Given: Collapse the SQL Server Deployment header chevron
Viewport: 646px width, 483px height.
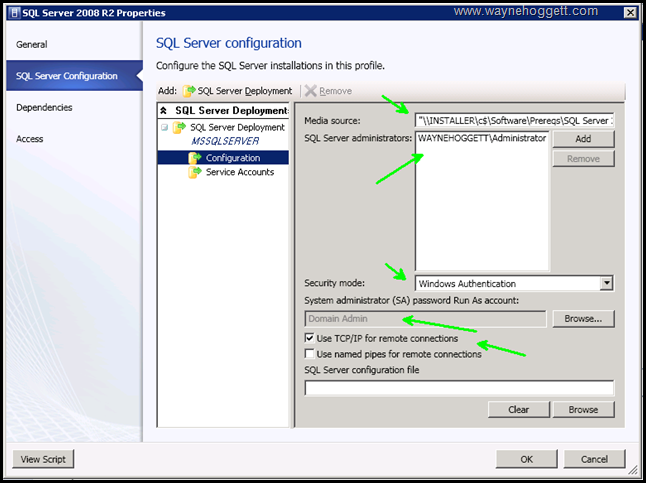Looking at the screenshot, I should (164, 110).
